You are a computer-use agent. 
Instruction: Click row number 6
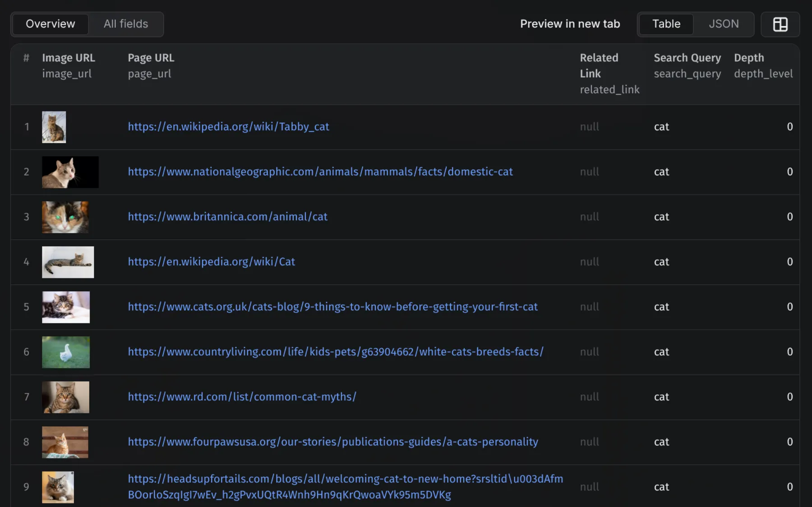(x=26, y=352)
